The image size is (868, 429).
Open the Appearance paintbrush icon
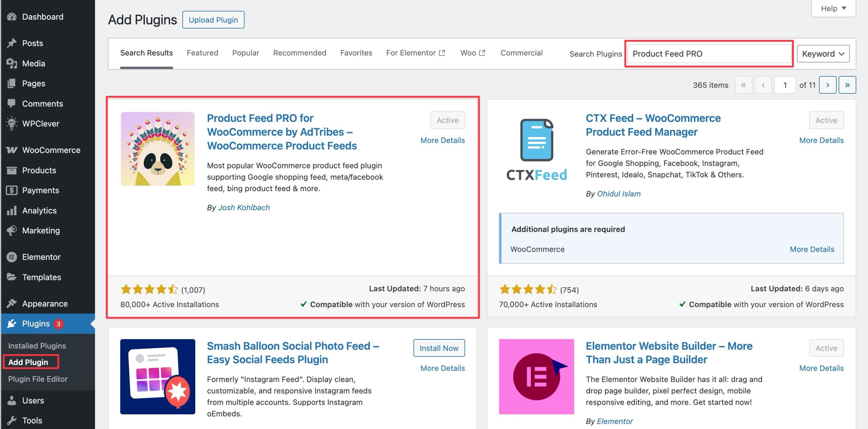[12, 303]
